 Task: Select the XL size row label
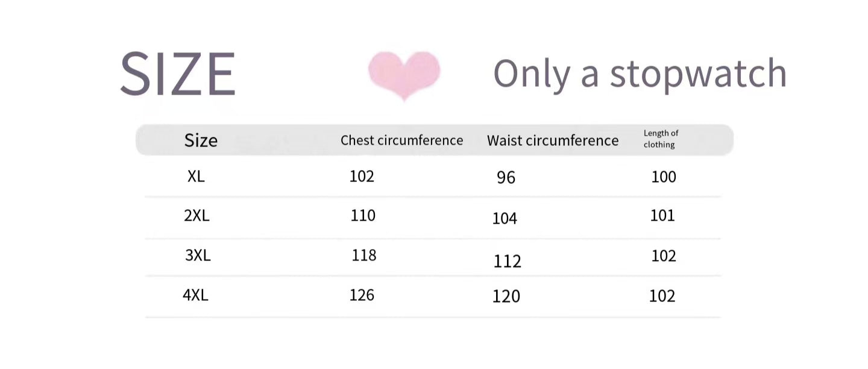point(196,177)
